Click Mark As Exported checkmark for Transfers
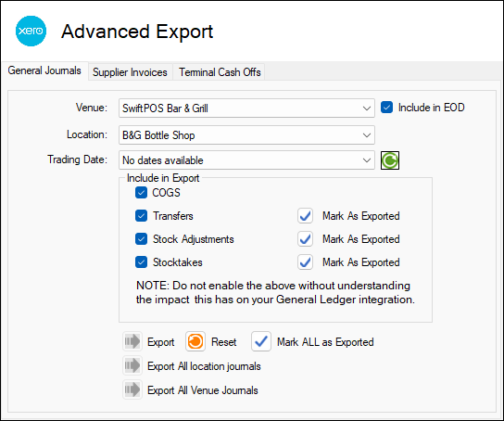Viewport: 504px width, 421px height. (x=305, y=216)
